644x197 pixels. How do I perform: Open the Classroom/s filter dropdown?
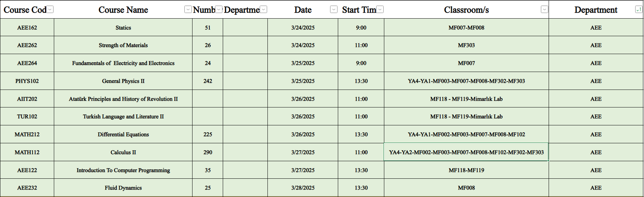[x=544, y=9]
